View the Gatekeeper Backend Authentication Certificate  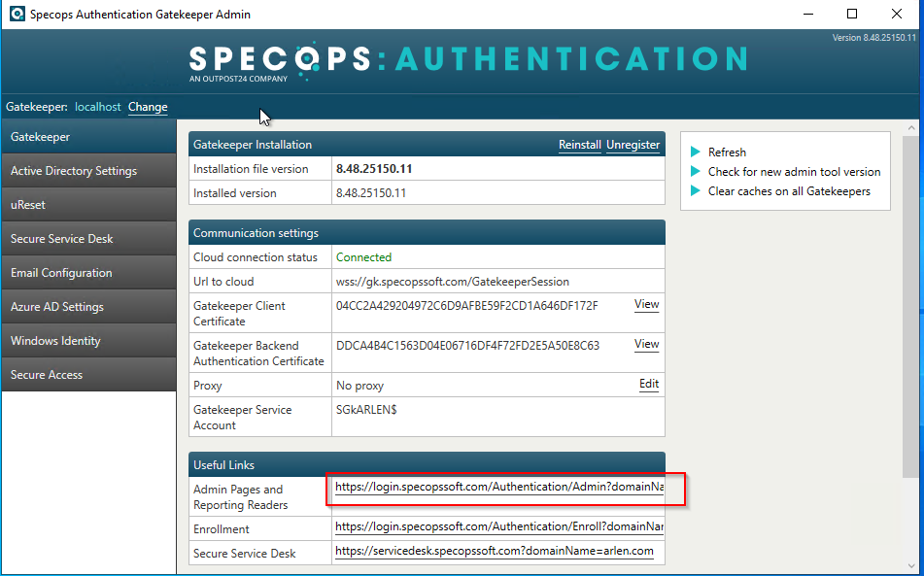click(x=646, y=344)
